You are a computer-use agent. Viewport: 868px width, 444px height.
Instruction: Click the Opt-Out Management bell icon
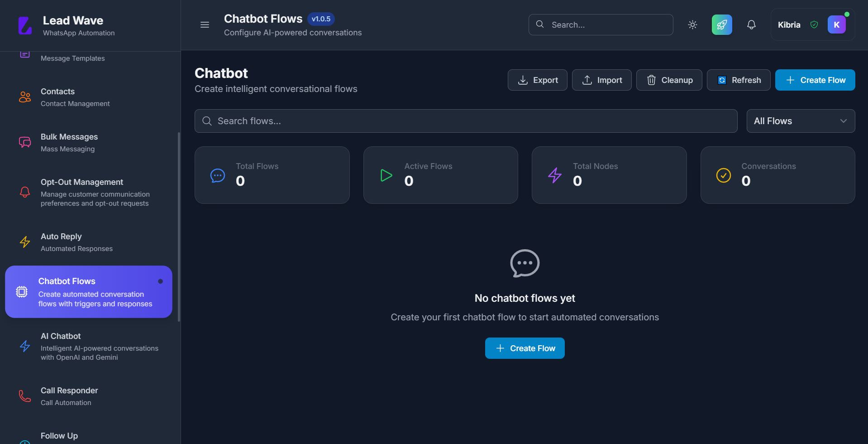coord(25,192)
